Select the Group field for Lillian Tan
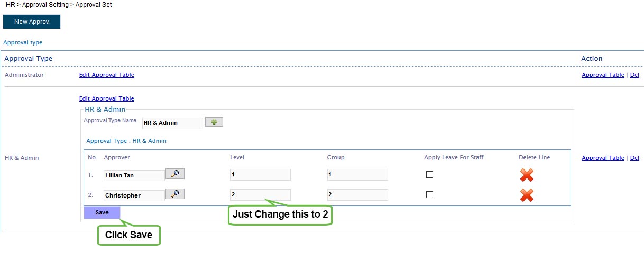Image resolution: width=644 pixels, height=260 pixels. [x=357, y=175]
